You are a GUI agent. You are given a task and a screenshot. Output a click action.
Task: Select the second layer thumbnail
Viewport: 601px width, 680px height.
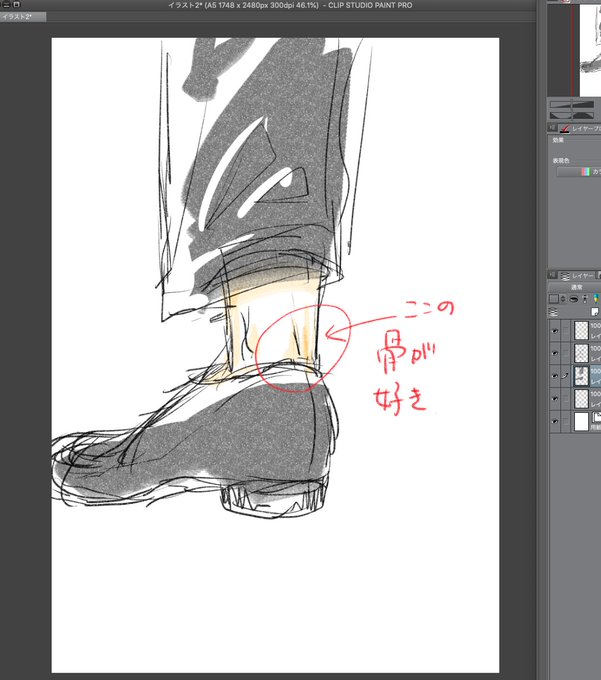pyautogui.click(x=581, y=353)
